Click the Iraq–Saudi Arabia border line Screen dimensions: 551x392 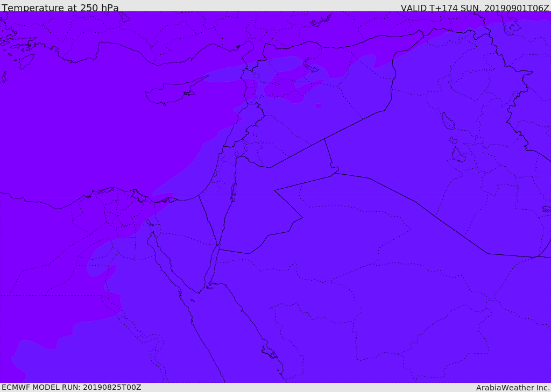pos(430,212)
